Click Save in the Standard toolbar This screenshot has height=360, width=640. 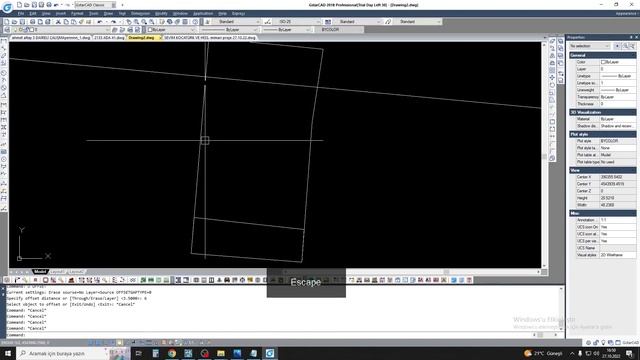22,22
